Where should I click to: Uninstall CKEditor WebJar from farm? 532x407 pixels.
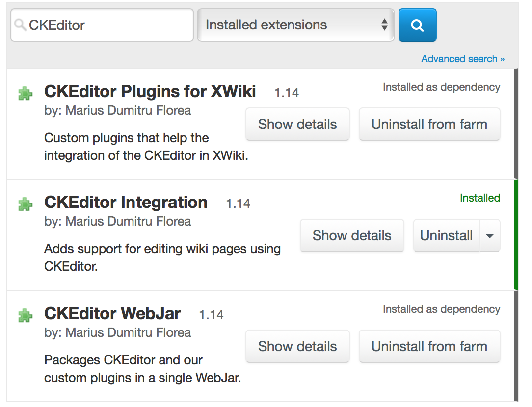click(429, 346)
